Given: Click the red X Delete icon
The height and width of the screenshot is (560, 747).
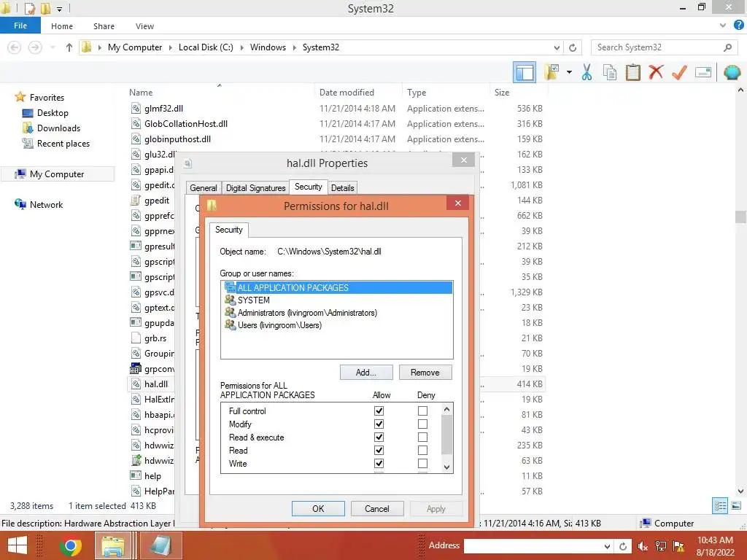Looking at the screenshot, I should click(656, 72).
